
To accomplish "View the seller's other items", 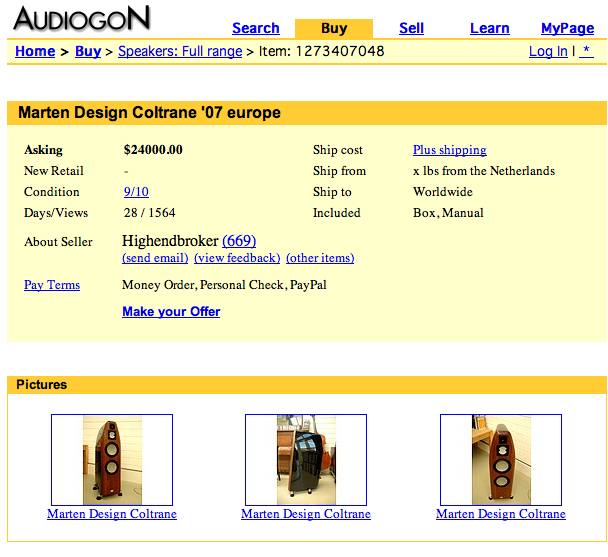I will 320,258.
